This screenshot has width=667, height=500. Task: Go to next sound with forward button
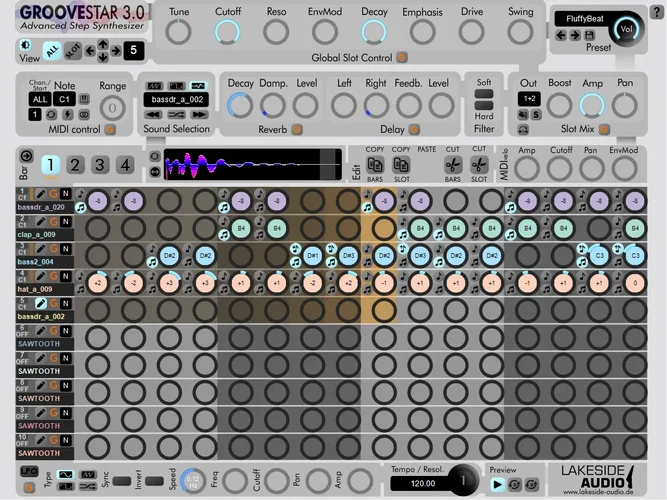[199, 114]
